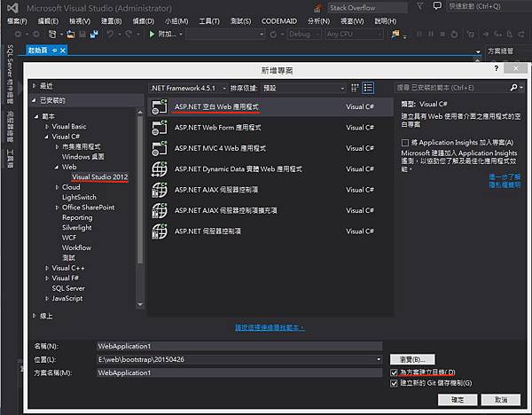
Task: Switch template list to medium list view
Action: (368, 88)
